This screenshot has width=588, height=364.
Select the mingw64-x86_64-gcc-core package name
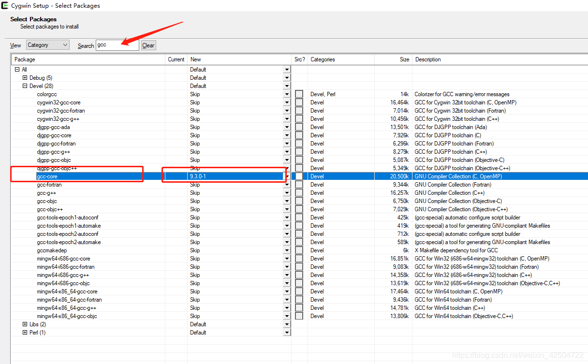(x=67, y=291)
